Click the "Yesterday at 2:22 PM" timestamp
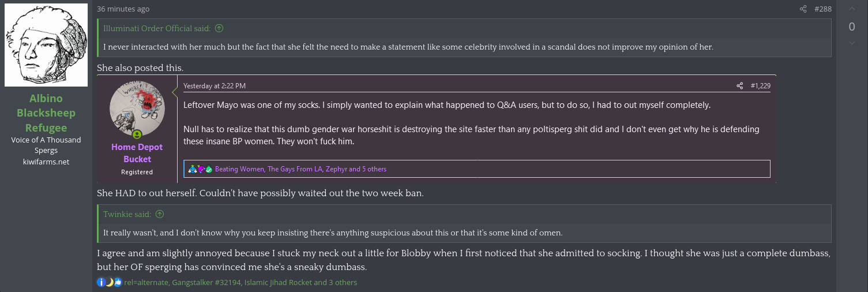The height and width of the screenshot is (292, 868). (x=215, y=86)
